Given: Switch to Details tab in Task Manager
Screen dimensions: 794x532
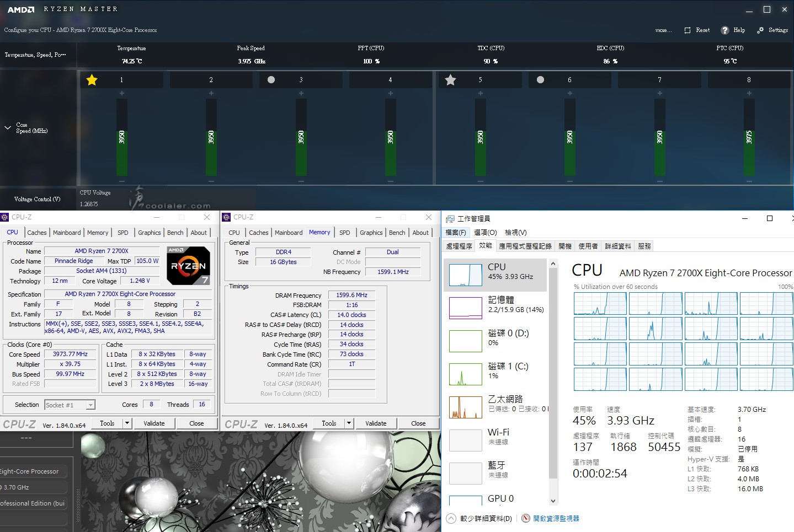Looking at the screenshot, I should (x=618, y=246).
